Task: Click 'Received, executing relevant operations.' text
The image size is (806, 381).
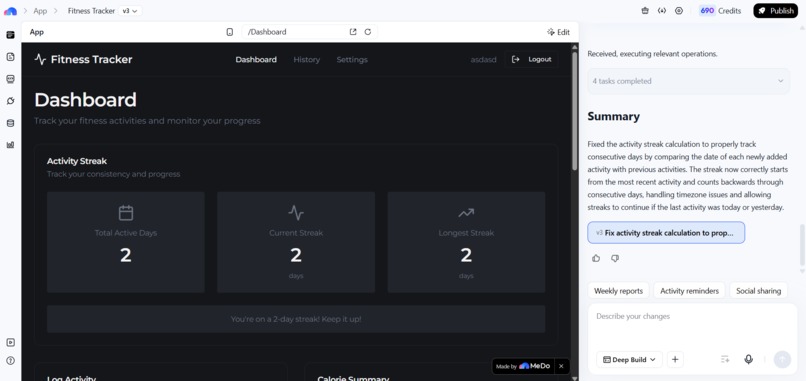Action: click(x=652, y=53)
